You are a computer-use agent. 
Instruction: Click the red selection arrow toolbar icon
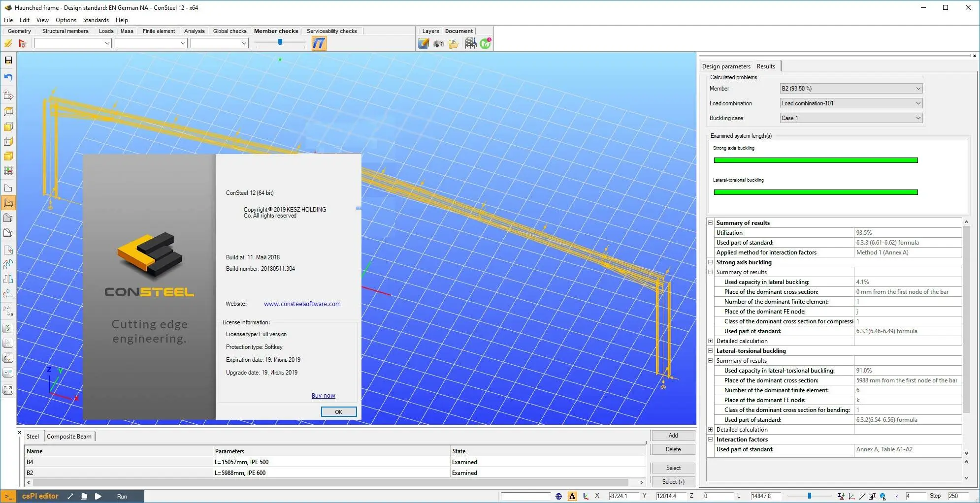click(x=22, y=44)
